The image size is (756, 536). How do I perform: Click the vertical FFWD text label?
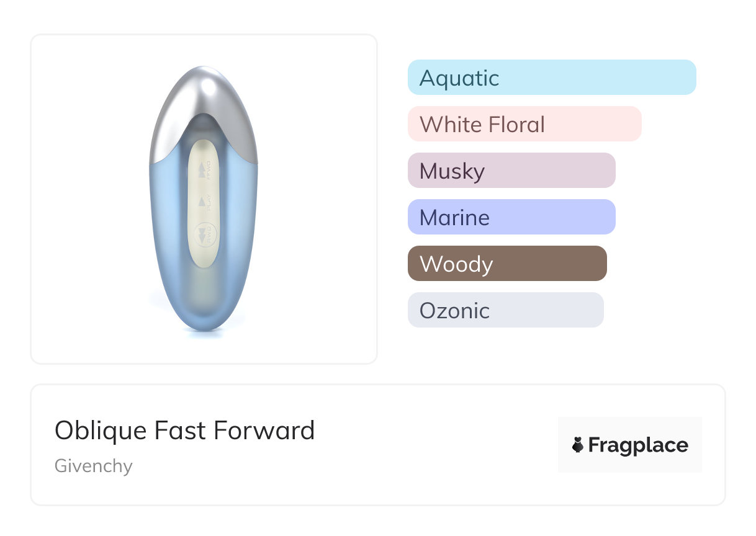point(209,169)
